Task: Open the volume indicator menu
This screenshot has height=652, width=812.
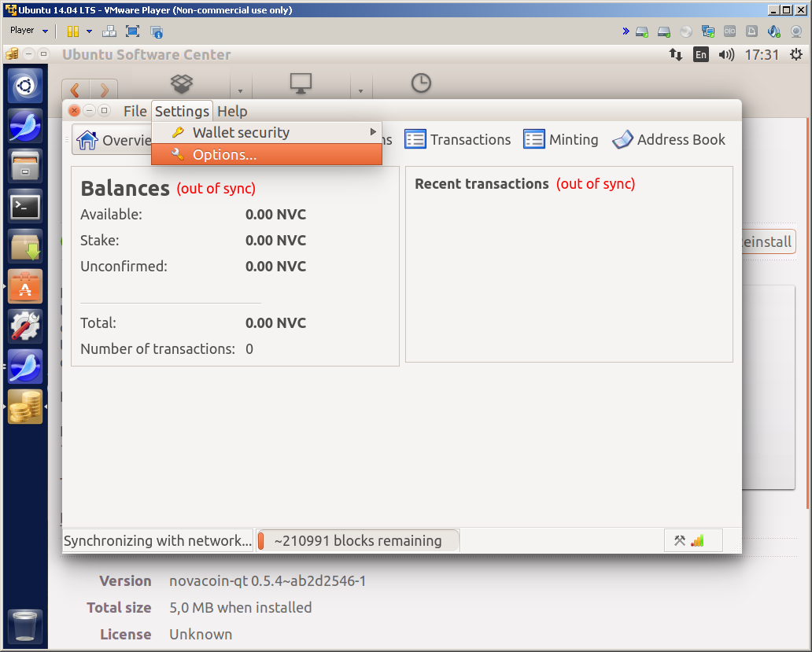Action: coord(726,54)
